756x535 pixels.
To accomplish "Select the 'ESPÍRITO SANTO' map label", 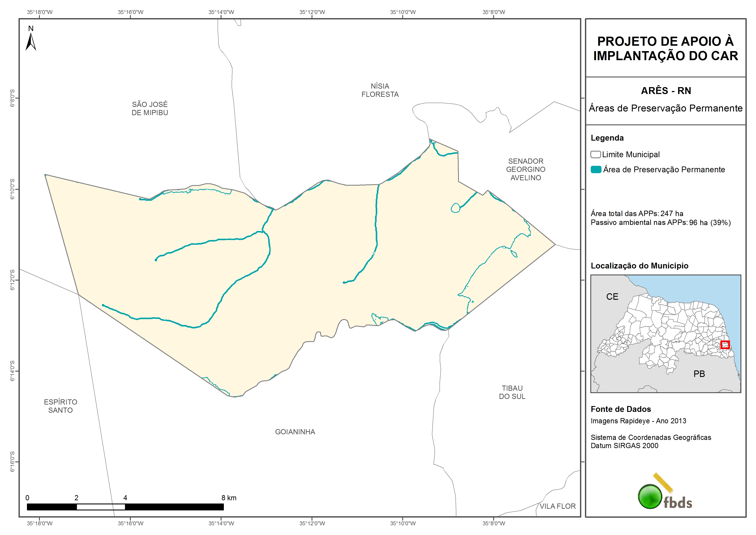I will (x=61, y=406).
